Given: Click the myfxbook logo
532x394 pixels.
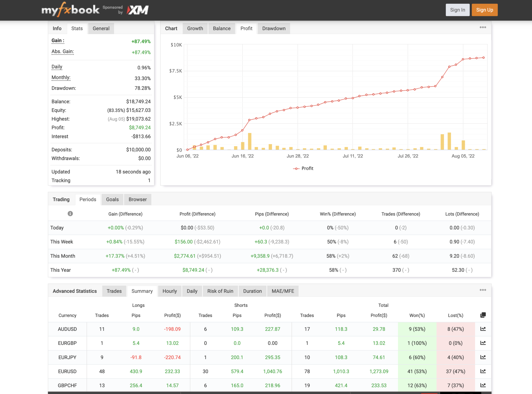Looking at the screenshot, I should pos(70,10).
